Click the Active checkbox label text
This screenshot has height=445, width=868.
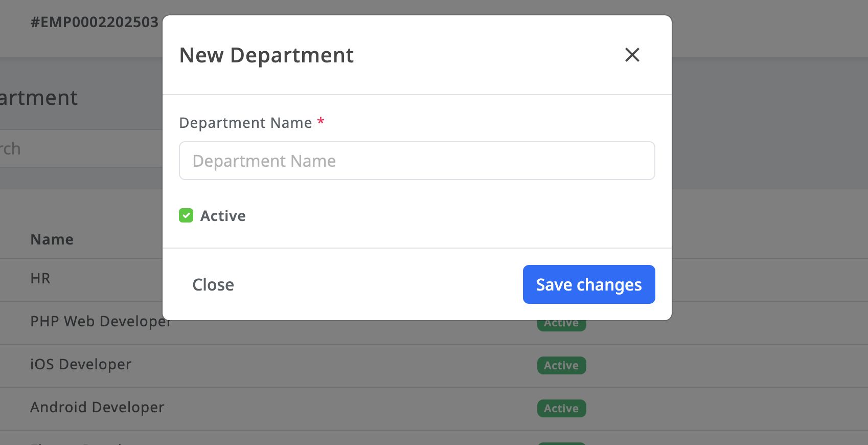[223, 216]
